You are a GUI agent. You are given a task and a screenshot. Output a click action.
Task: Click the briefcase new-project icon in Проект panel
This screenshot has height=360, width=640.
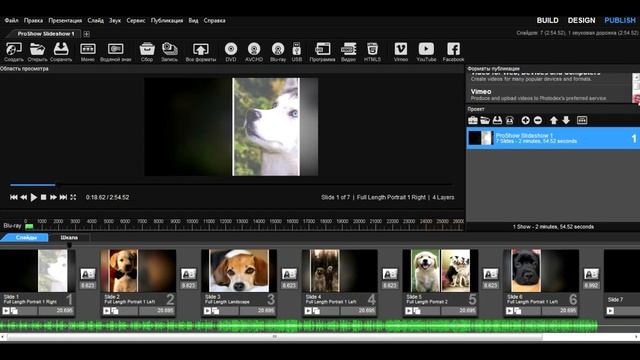(x=473, y=120)
